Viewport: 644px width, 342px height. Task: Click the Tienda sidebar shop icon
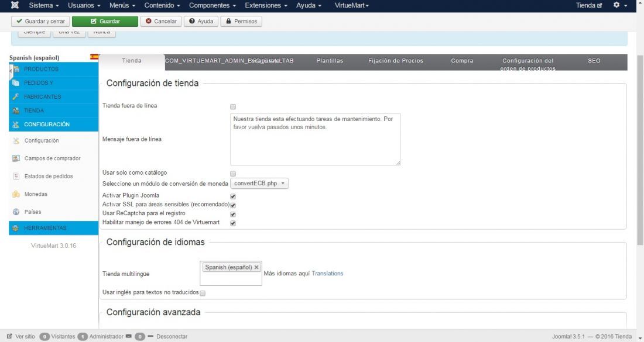16,110
